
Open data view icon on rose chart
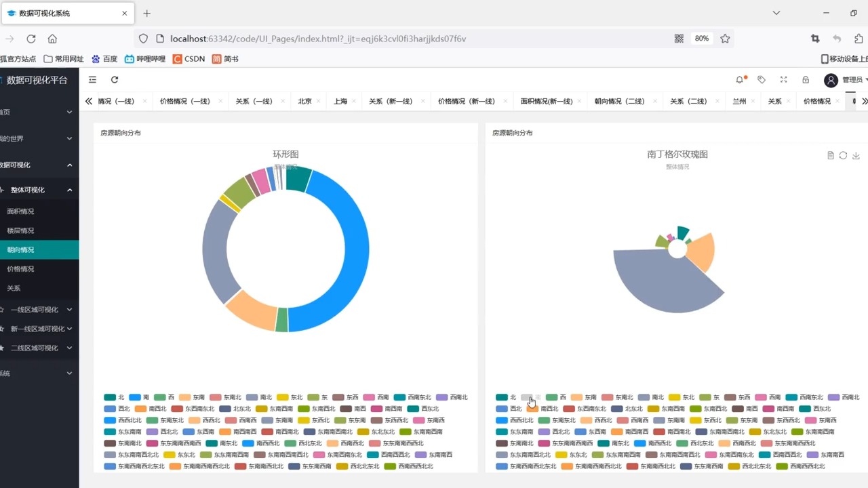coord(831,155)
